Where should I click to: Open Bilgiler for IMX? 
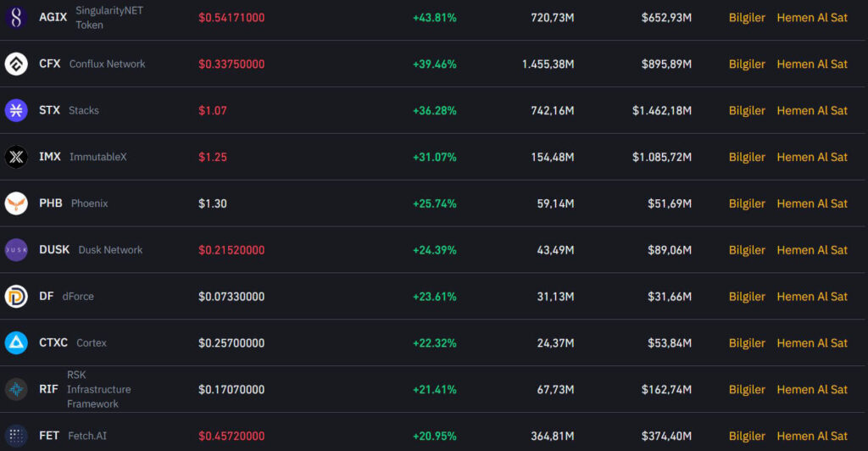[x=747, y=157]
